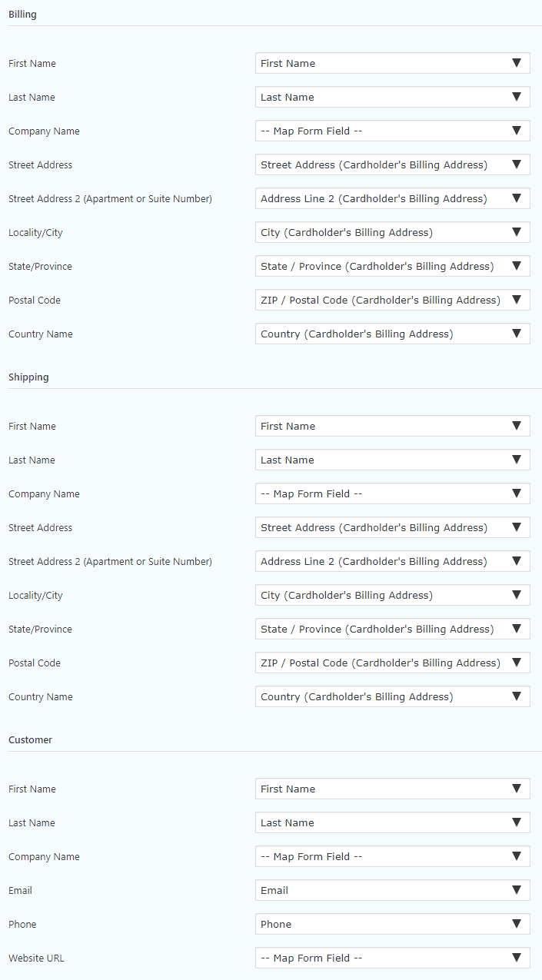
Task: Click the "Billing" section heading
Action: (22, 15)
